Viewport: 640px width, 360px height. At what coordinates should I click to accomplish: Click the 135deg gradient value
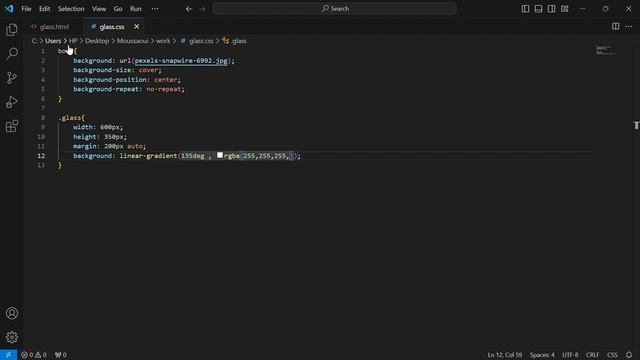click(193, 156)
